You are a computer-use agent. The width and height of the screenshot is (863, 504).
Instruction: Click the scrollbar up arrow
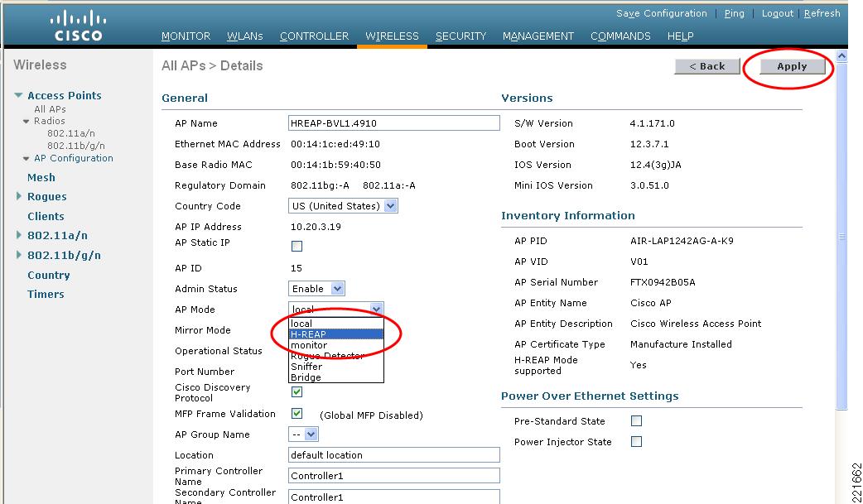coord(841,56)
